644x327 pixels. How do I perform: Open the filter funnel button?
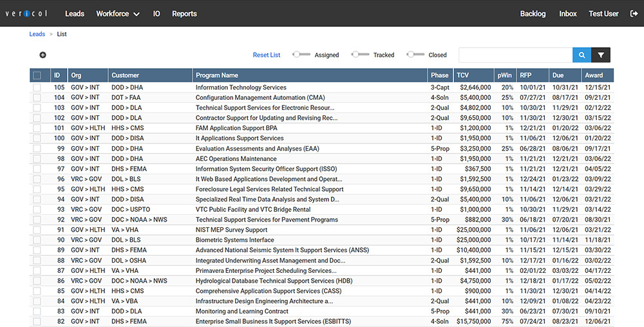pyautogui.click(x=601, y=55)
